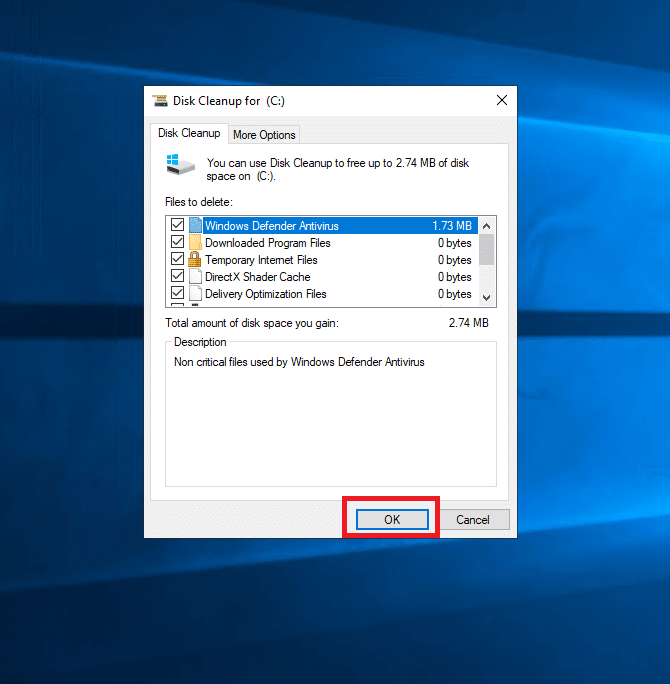Click the Windows Defender Antivirus file icon
This screenshot has width=670, height=684.
(195, 226)
